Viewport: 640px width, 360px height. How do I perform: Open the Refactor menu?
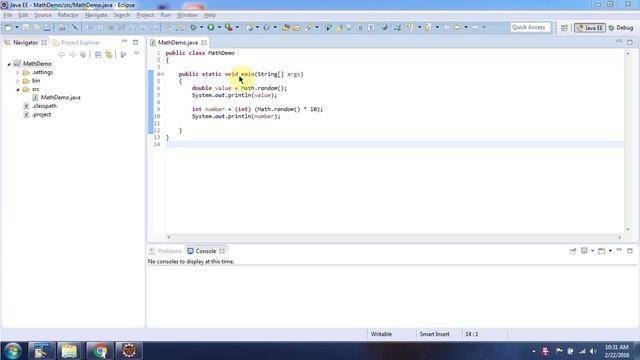(68, 15)
